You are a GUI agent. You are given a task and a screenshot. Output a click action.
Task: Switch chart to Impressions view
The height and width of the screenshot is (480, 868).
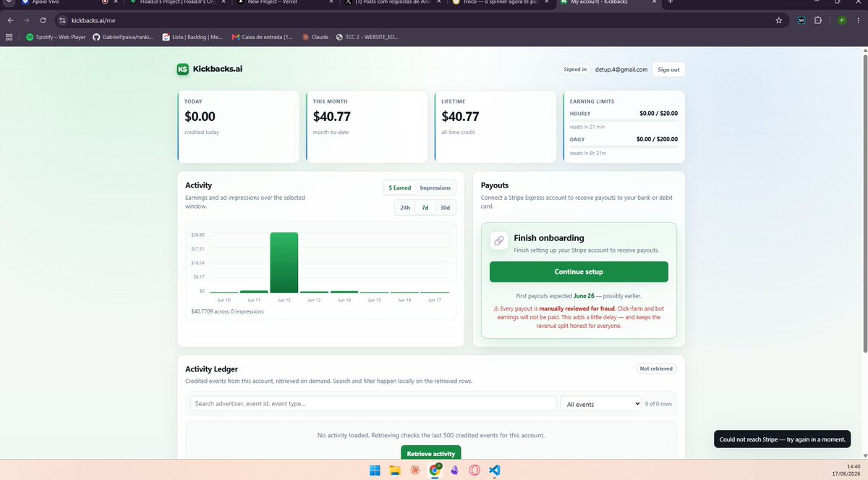click(435, 188)
